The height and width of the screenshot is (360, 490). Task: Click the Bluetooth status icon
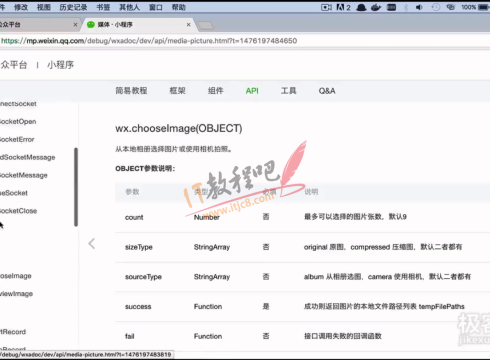(406, 7)
